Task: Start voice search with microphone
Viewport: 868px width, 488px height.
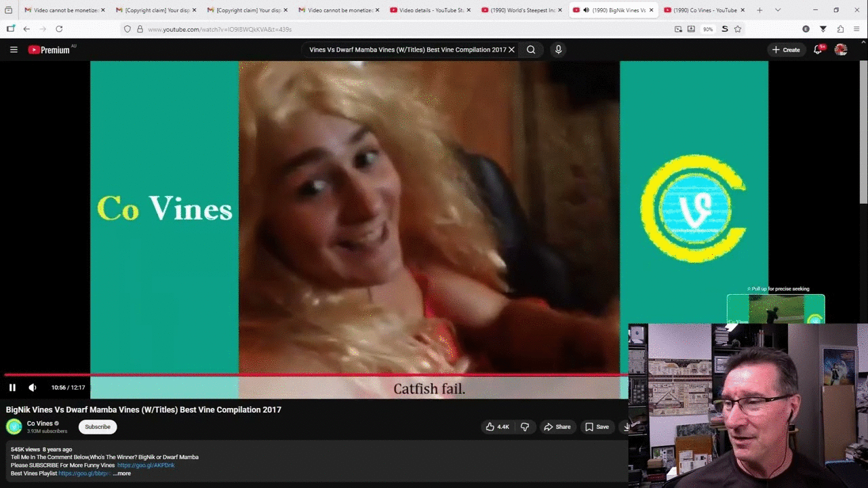Action: [x=558, y=49]
